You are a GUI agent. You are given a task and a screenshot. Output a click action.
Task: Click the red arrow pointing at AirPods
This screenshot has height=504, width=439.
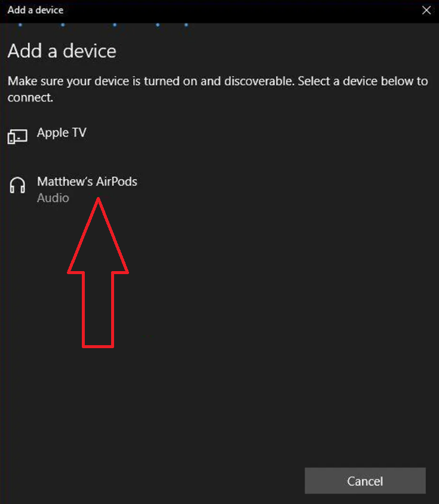click(x=98, y=272)
